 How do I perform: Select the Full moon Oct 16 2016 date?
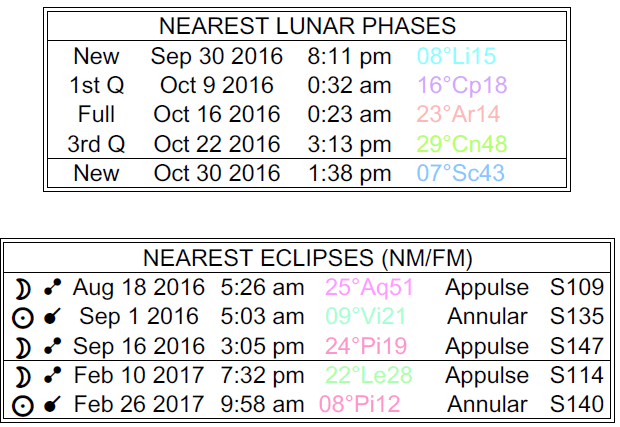click(218, 114)
